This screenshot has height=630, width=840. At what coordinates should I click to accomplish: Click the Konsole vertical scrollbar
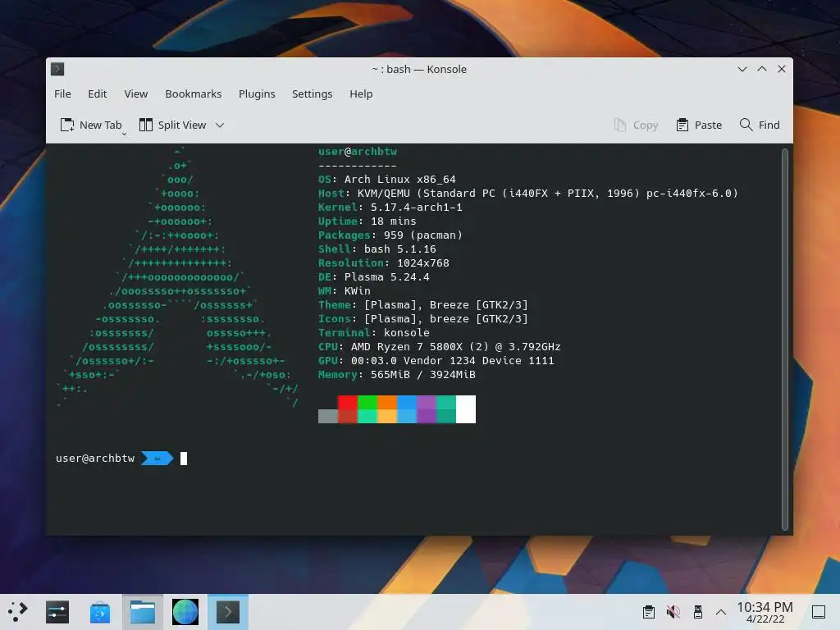click(785, 339)
